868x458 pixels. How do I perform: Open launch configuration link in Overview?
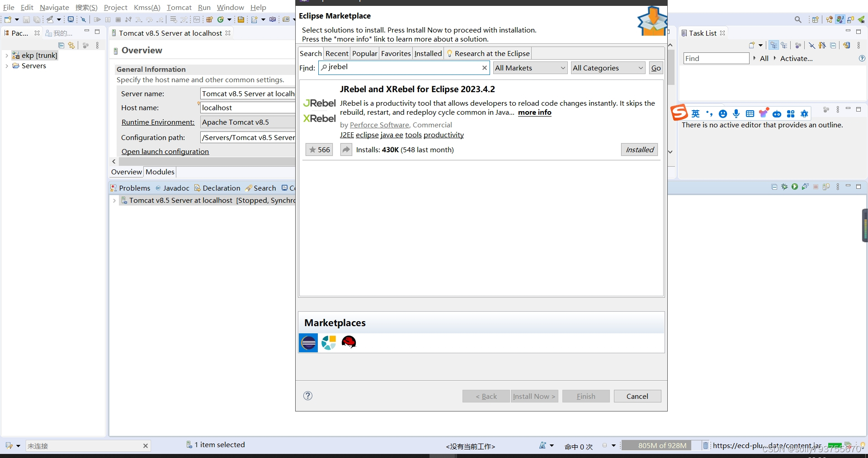point(165,151)
